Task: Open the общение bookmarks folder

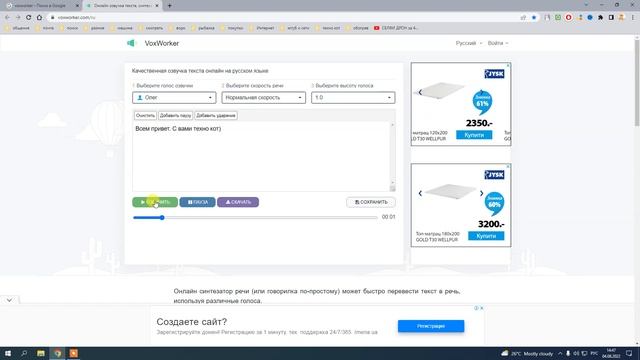Action: click(x=17, y=28)
